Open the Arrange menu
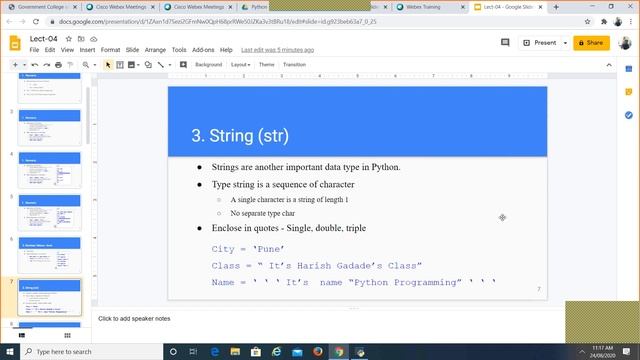This screenshot has height=360, width=640. coord(155,50)
